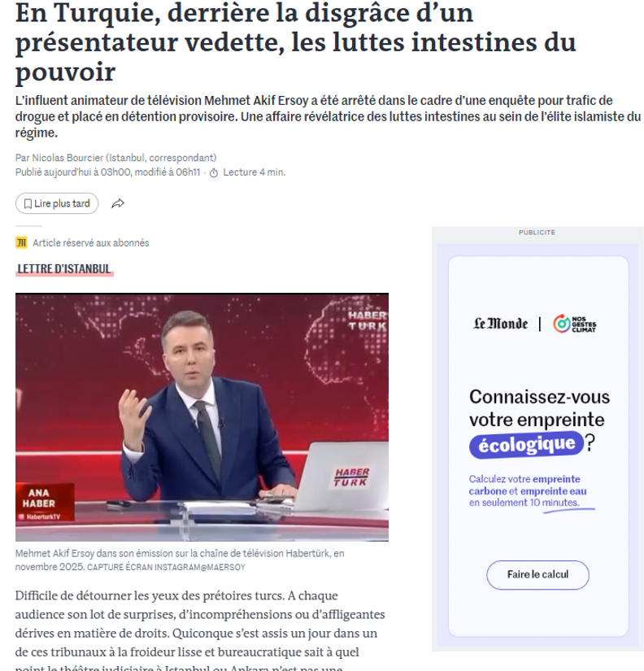Click the écologique highlighted badge in ad
Screen dimensions: 644x671
click(x=526, y=444)
